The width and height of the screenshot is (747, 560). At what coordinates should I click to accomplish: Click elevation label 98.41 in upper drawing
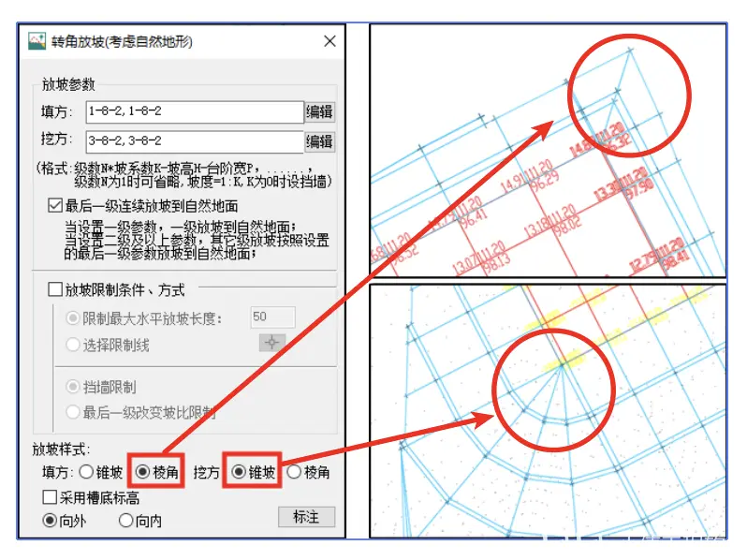(676, 259)
